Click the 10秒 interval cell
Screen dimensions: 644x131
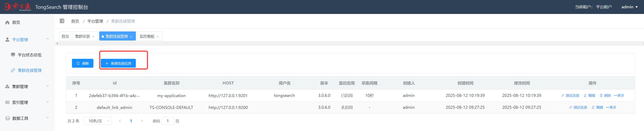pyautogui.click(x=369, y=96)
